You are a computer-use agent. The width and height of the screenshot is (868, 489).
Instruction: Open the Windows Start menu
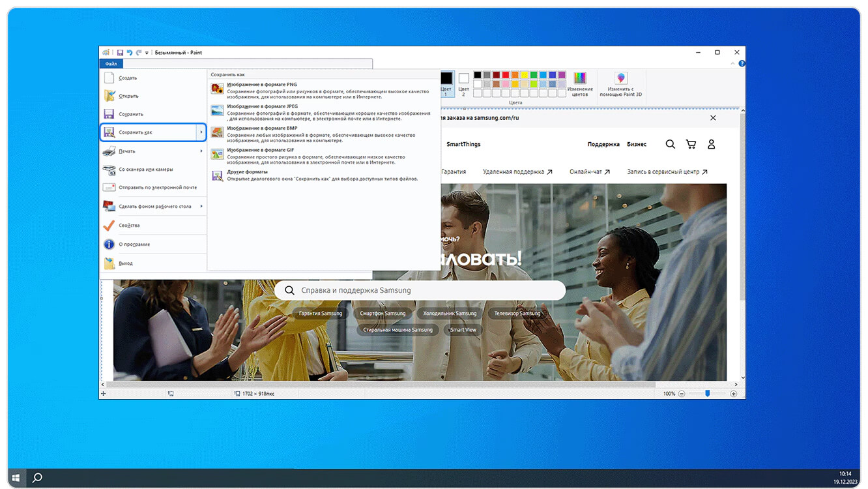pyautogui.click(x=16, y=478)
